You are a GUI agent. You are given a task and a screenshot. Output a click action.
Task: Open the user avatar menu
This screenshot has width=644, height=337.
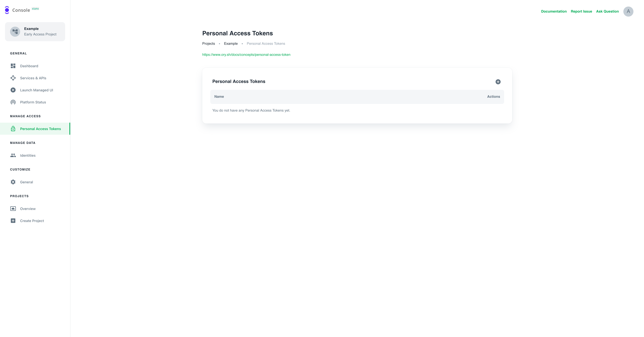(x=628, y=11)
